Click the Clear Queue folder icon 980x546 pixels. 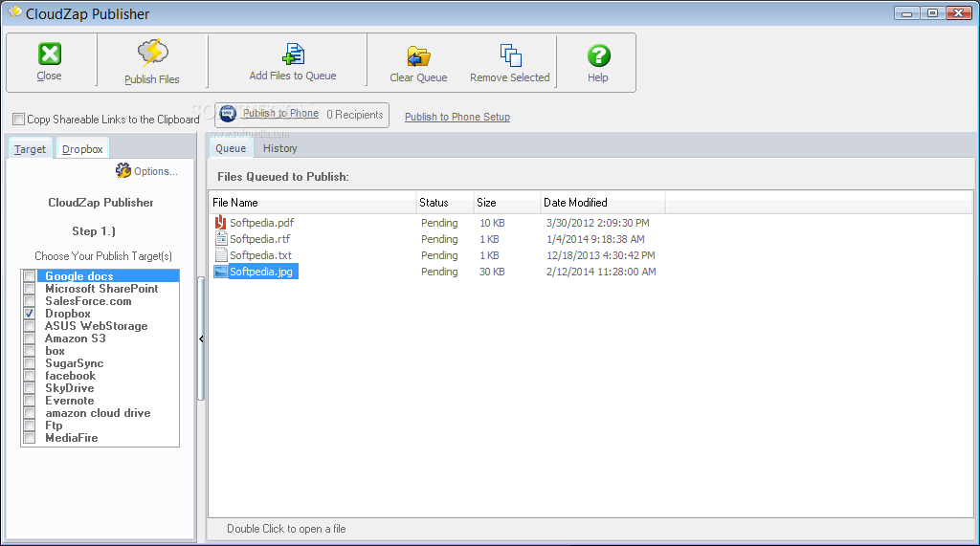tap(419, 56)
